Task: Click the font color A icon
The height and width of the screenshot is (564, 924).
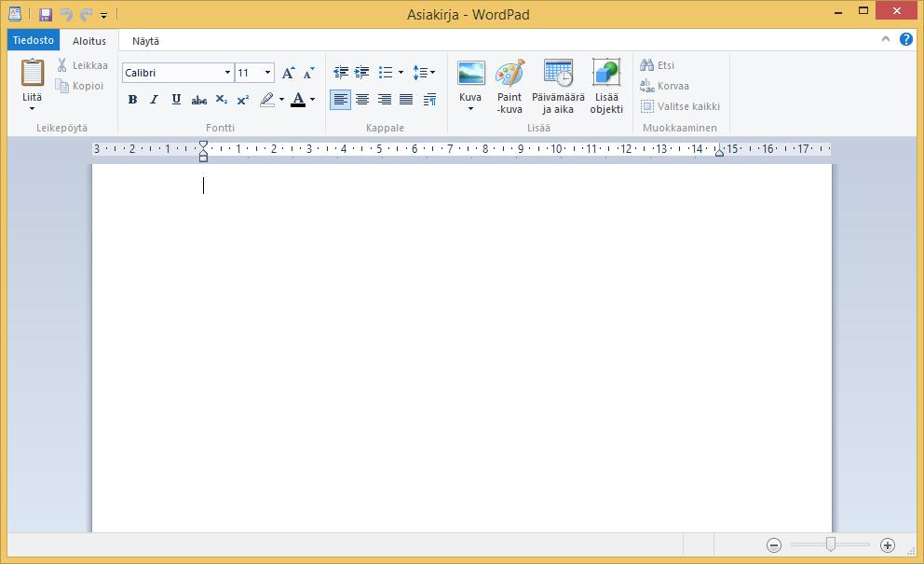Action: [298, 100]
